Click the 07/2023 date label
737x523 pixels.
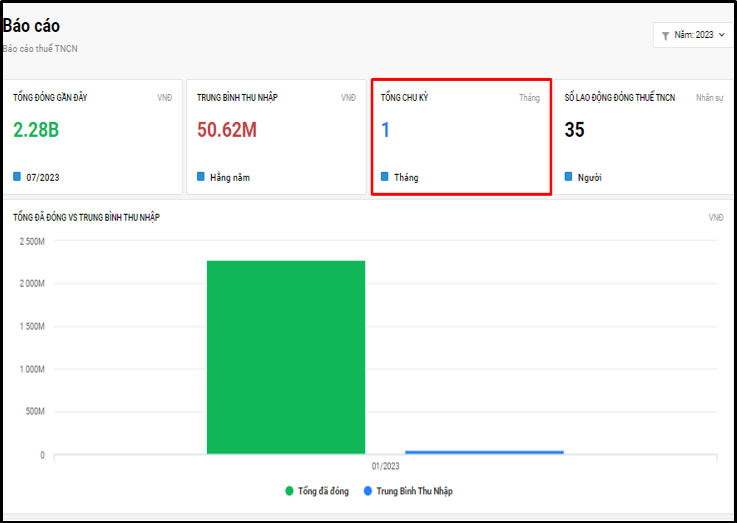(43, 178)
